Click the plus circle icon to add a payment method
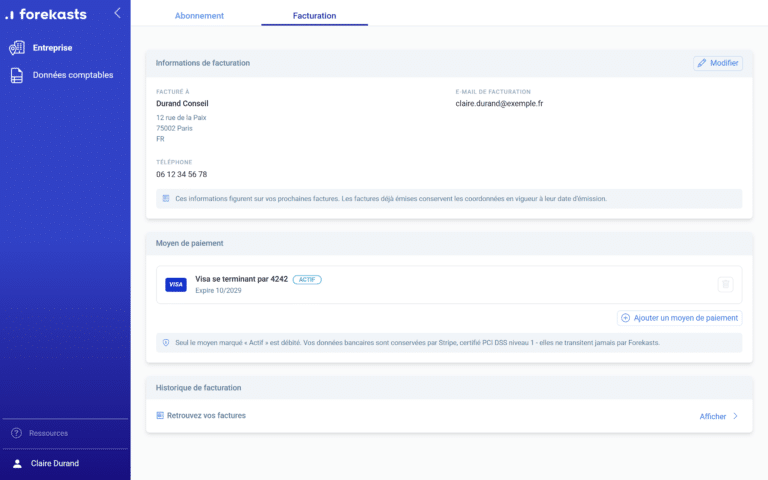Screen dimensions: 768x480 625,318
